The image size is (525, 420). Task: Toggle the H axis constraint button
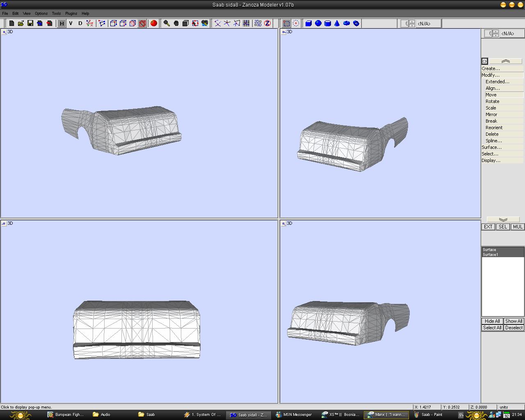click(x=62, y=23)
